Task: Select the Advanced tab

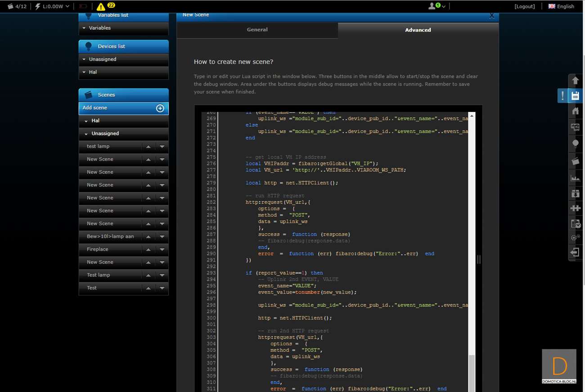Action: 418,30
